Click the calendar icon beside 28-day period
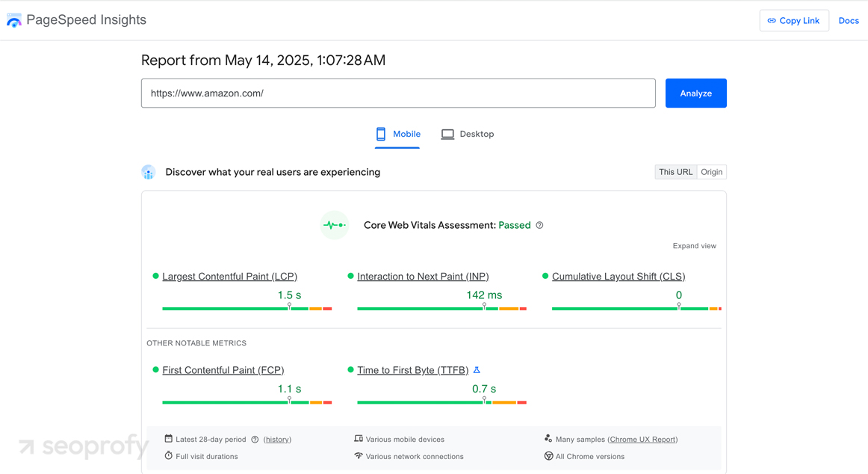The height and width of the screenshot is (474, 868). click(168, 439)
